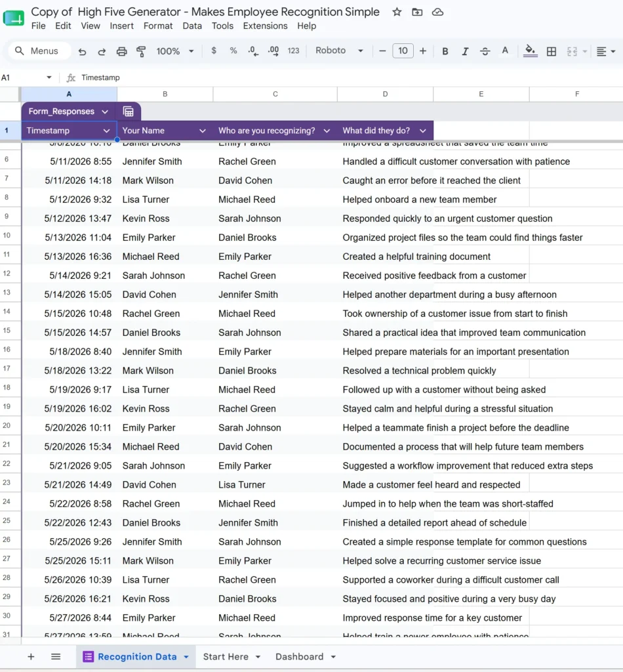623x672 pixels.
Task: Toggle bold formatting
Action: tap(445, 51)
